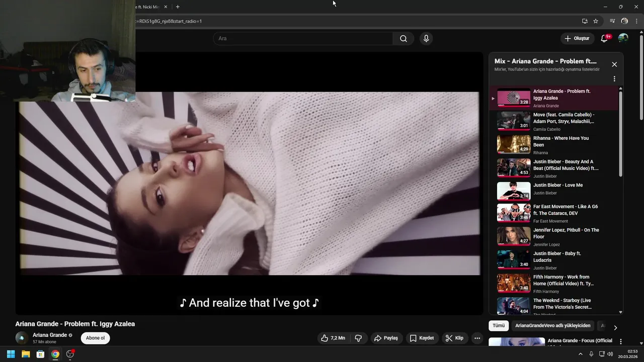Open a new browser tab
This screenshot has height=362, width=644.
click(178, 7)
